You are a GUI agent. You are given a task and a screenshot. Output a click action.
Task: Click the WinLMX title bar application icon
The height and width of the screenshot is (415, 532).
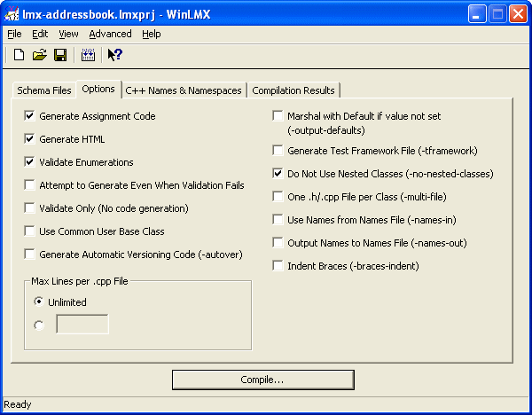(12, 14)
